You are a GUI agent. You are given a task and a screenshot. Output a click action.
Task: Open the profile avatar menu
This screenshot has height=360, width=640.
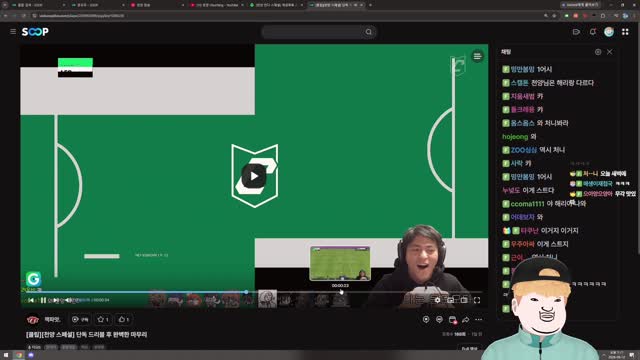pos(609,32)
